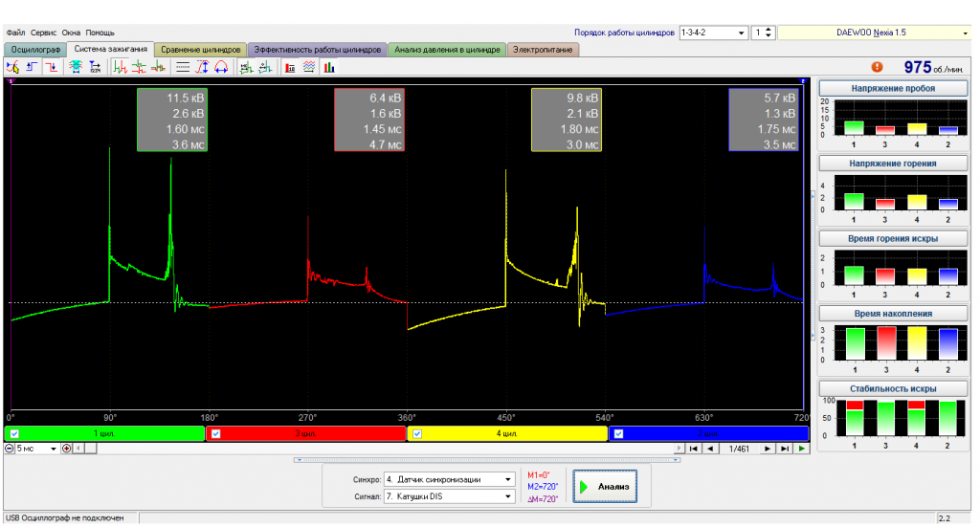Select overlaid cylinders display mode icon
This screenshot has width=980, height=527.
coord(158,67)
